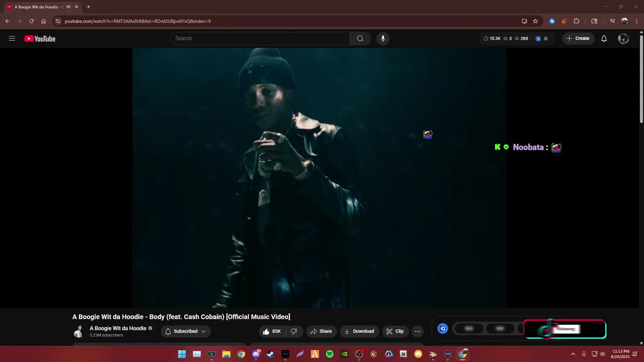Click the Create button
Image resolution: width=644 pixels, height=362 pixels.
click(578, 39)
